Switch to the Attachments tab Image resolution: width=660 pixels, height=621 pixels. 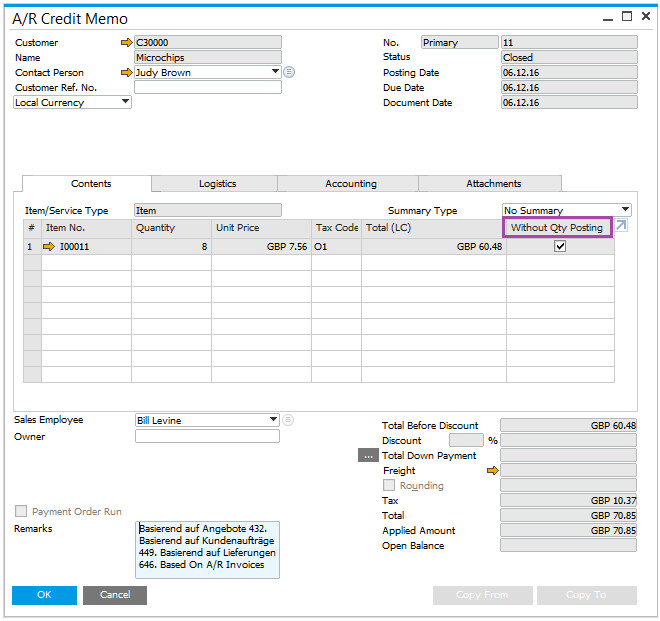[490, 184]
